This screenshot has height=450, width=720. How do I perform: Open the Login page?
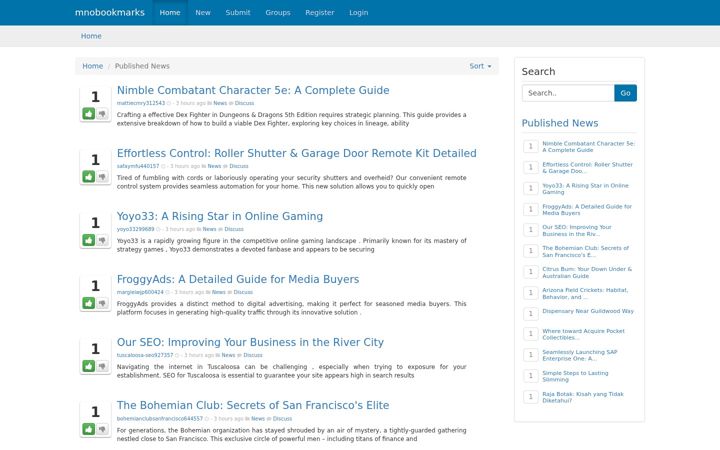(359, 12)
